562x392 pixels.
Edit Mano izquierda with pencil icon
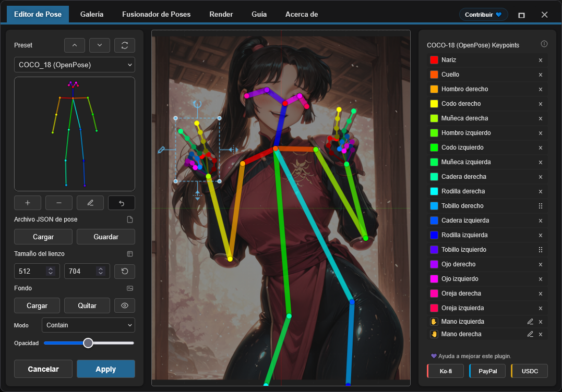point(530,322)
